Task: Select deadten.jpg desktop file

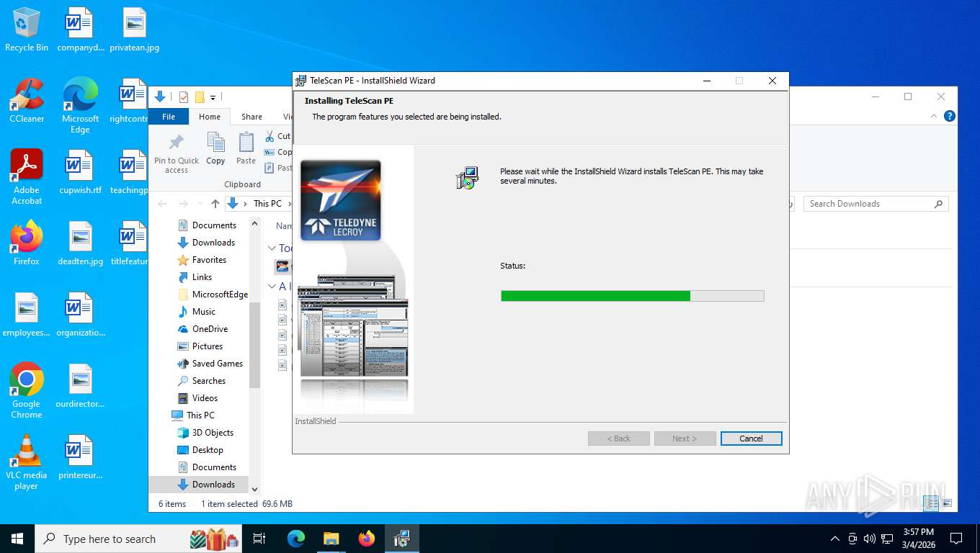Action: pyautogui.click(x=80, y=243)
